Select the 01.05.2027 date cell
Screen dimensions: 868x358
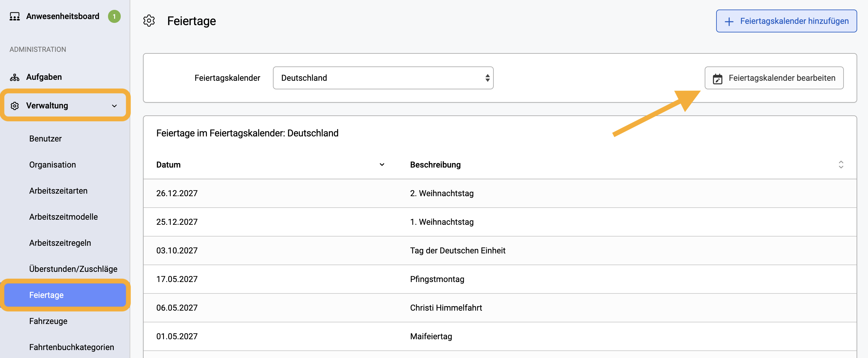click(177, 337)
